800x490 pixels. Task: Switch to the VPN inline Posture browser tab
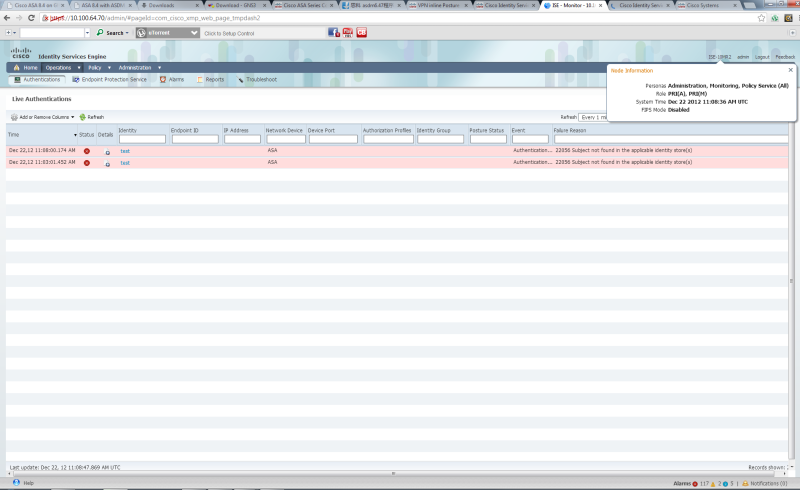tap(438, 5)
